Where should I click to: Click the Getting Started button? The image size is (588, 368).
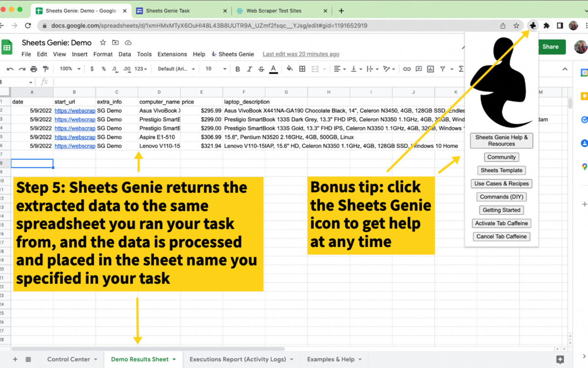click(502, 210)
